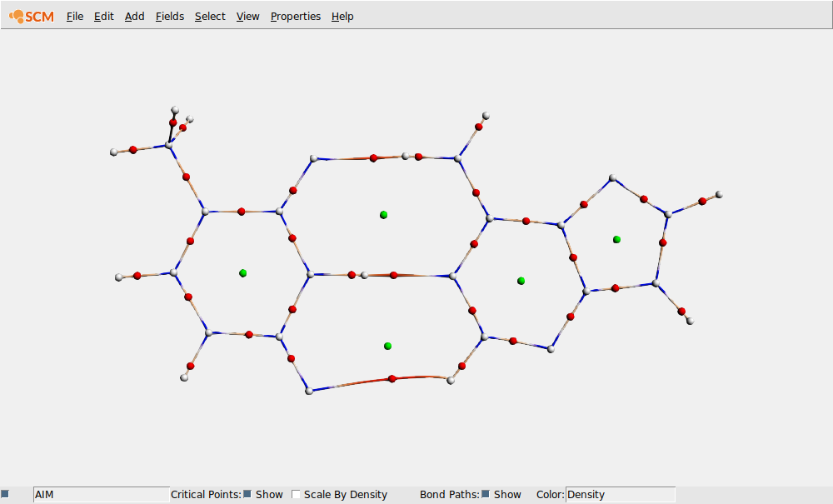
Task: Open the Color field set to Density
Action: (621, 494)
